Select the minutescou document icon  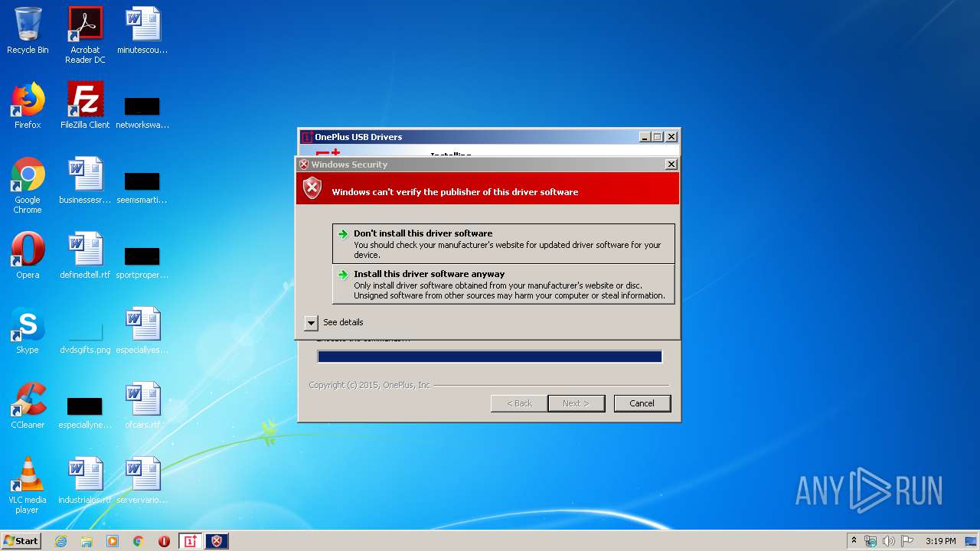(142, 31)
